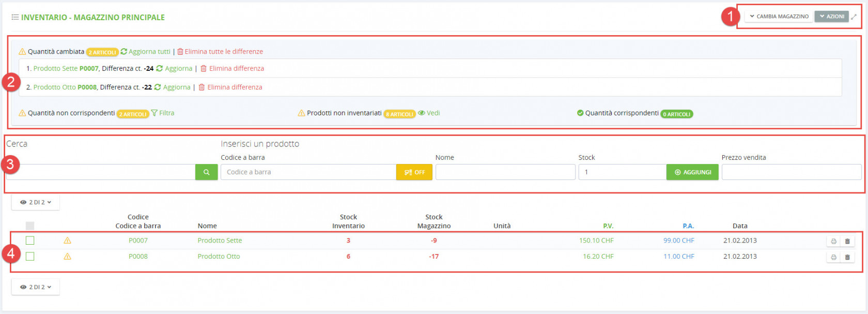Click print icon for Prodotto Sette row
868x314 pixels.
[x=833, y=241]
